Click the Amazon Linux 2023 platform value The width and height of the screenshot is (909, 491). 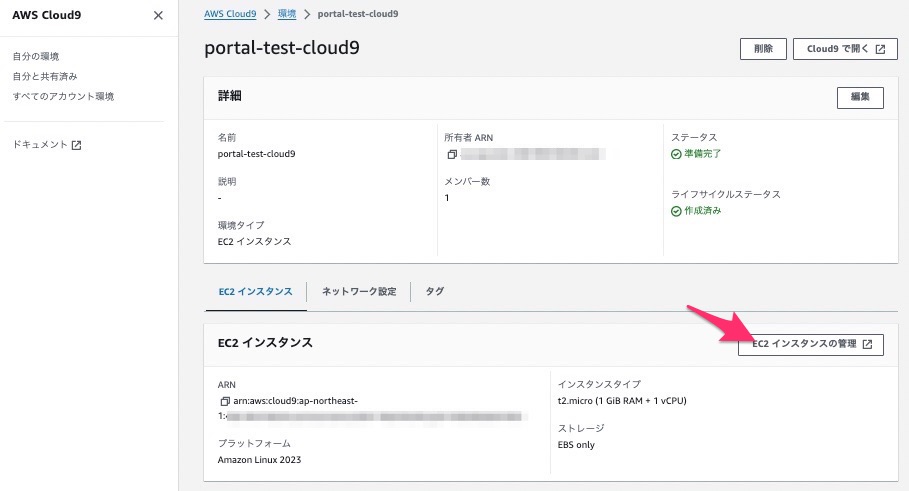259,460
